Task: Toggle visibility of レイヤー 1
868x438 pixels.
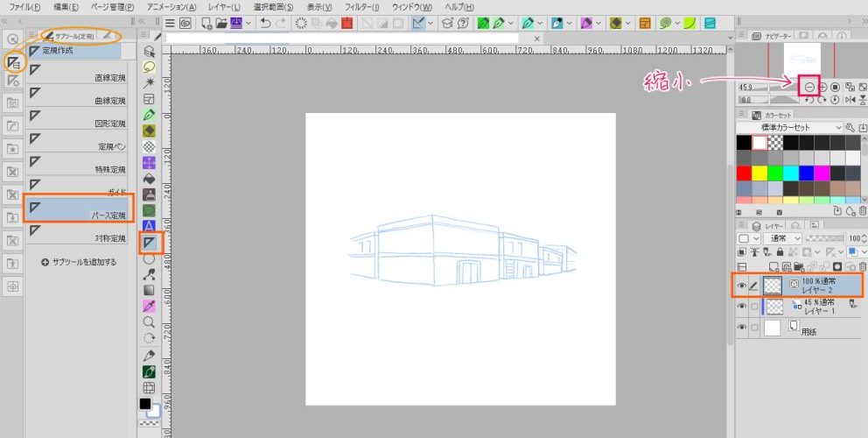Action: click(x=742, y=307)
